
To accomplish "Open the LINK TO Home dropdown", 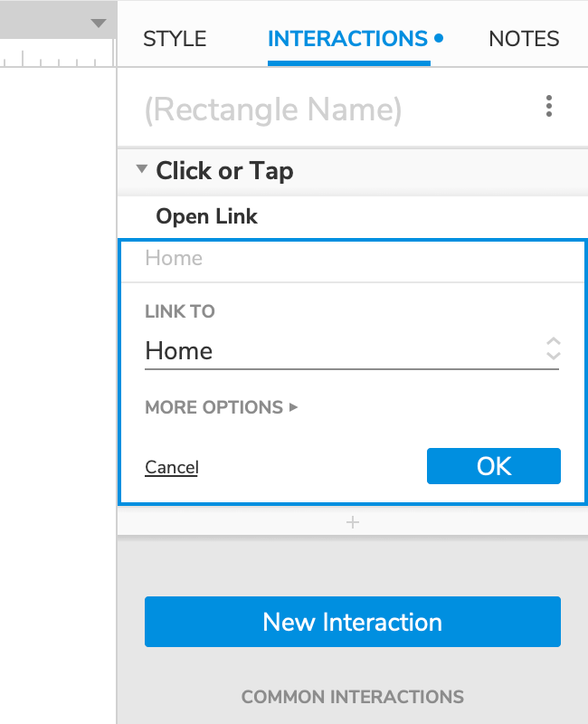I will click(344, 351).
